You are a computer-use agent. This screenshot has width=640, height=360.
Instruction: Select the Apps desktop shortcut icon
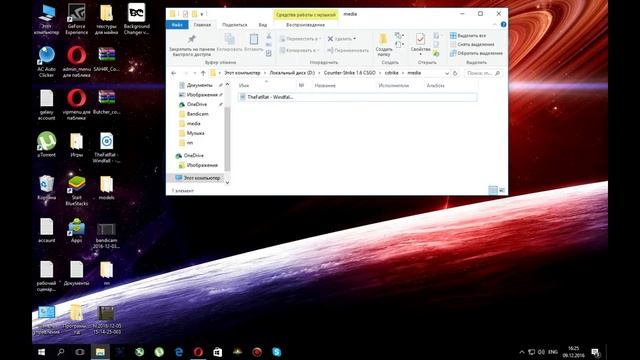(76, 231)
